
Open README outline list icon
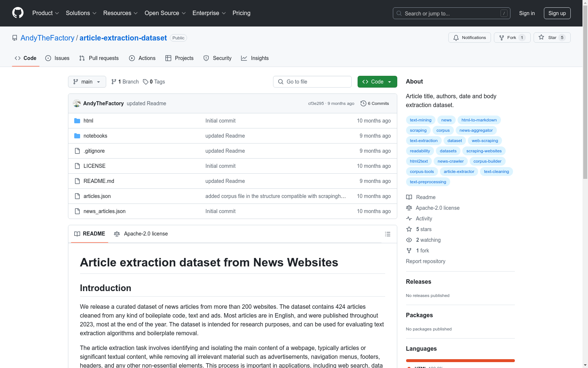point(387,234)
